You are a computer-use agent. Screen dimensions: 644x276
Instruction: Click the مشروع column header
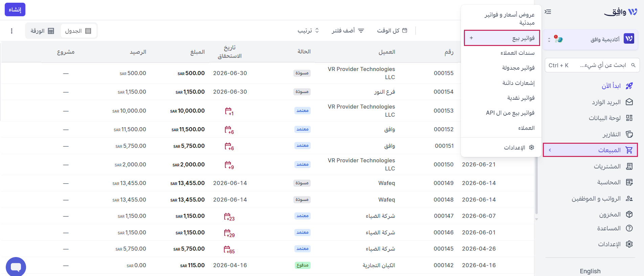tap(66, 52)
